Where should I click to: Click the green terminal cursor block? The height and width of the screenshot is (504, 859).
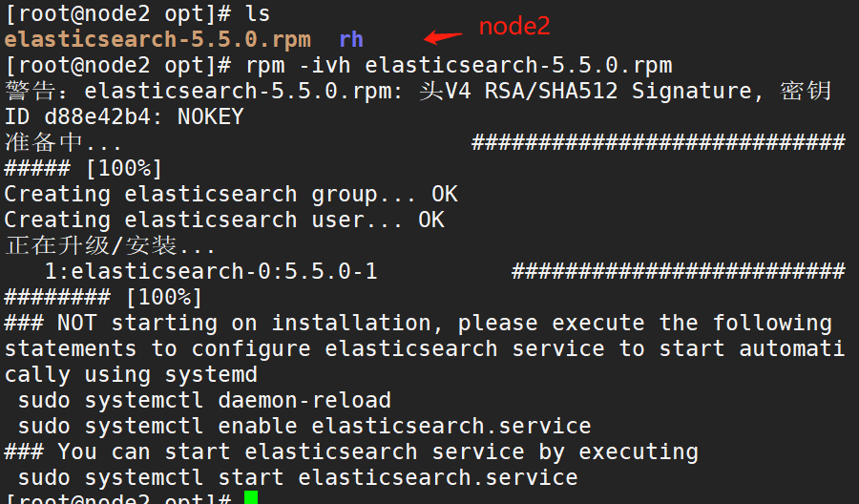(x=251, y=497)
